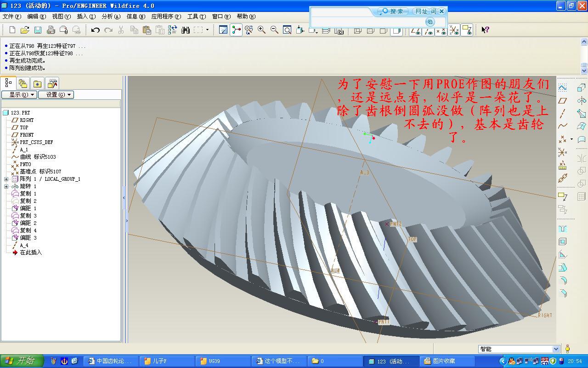The image size is (588, 368).
Task: Open the 设置 dropdown in model tree
Action: click(56, 95)
